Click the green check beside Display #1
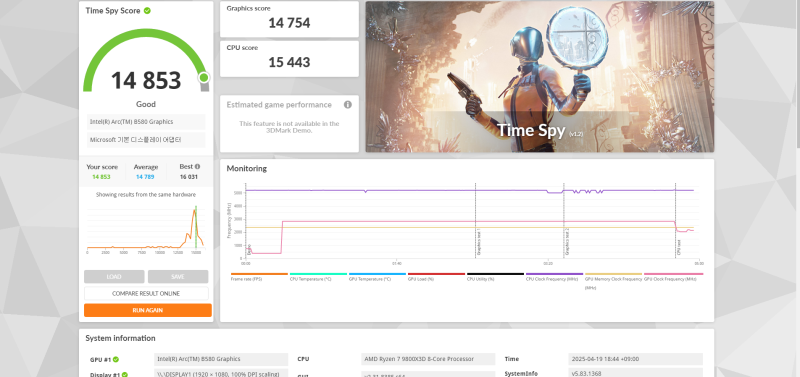This screenshot has width=800, height=377. [x=124, y=375]
